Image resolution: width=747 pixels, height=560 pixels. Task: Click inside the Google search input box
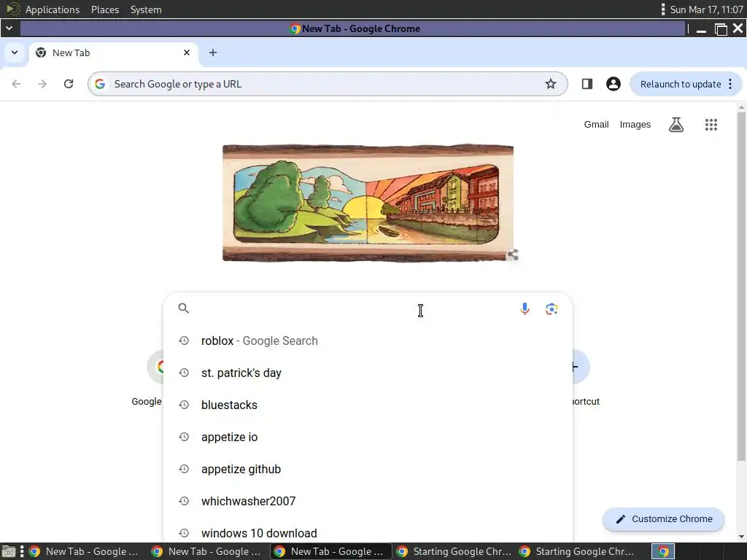[352, 308]
